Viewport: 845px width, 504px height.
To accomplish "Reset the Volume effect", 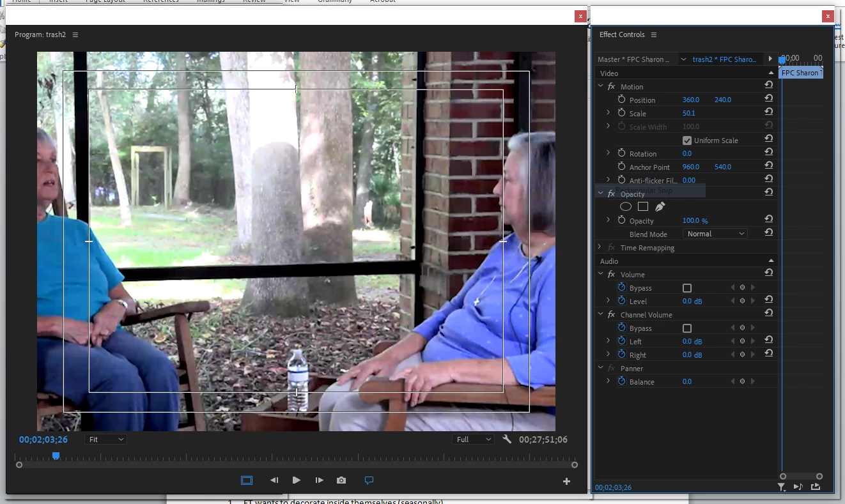I will (x=769, y=273).
